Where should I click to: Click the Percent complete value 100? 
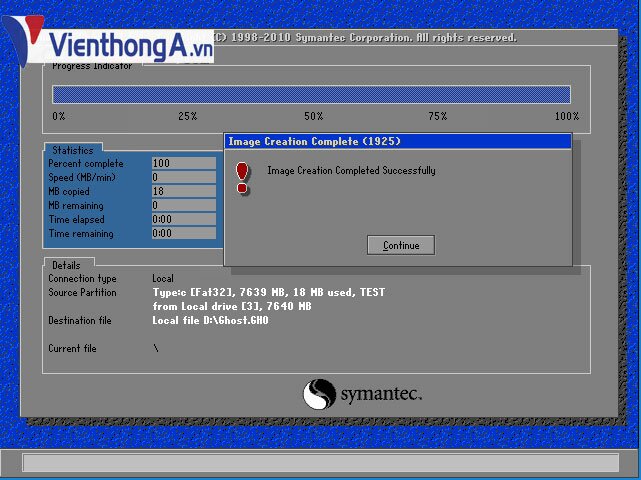184,163
